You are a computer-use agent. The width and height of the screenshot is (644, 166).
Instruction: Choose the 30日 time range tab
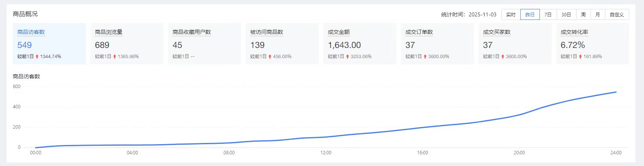566,14
